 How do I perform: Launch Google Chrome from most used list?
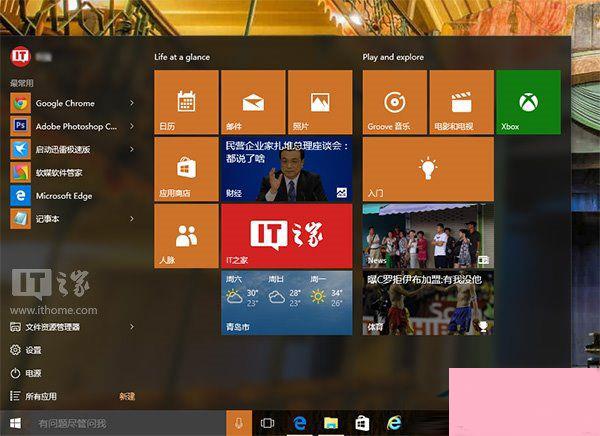tap(72, 103)
